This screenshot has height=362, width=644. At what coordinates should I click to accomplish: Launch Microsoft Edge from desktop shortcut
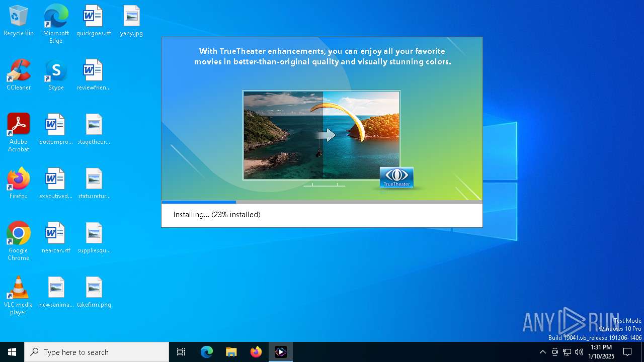point(56,24)
